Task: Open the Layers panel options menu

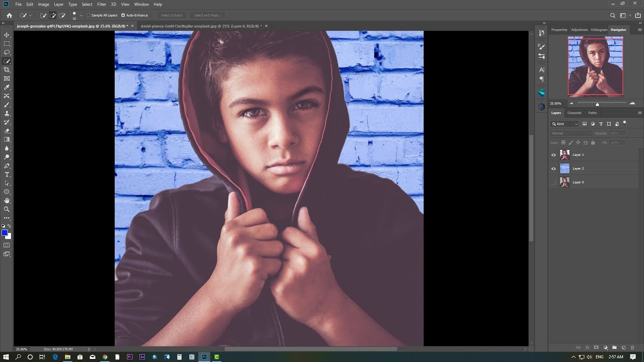Action: click(x=640, y=113)
